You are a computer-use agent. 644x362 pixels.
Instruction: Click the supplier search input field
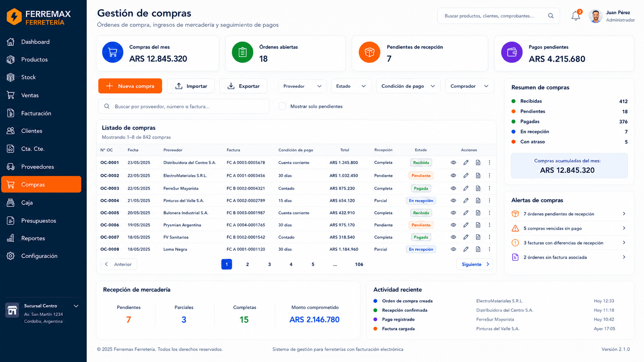click(184, 106)
